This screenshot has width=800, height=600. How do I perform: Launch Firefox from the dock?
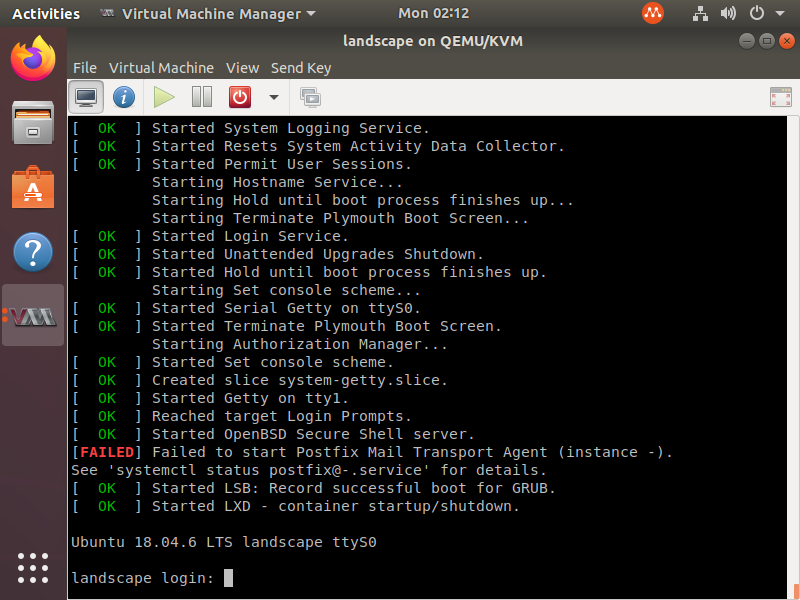point(33,58)
